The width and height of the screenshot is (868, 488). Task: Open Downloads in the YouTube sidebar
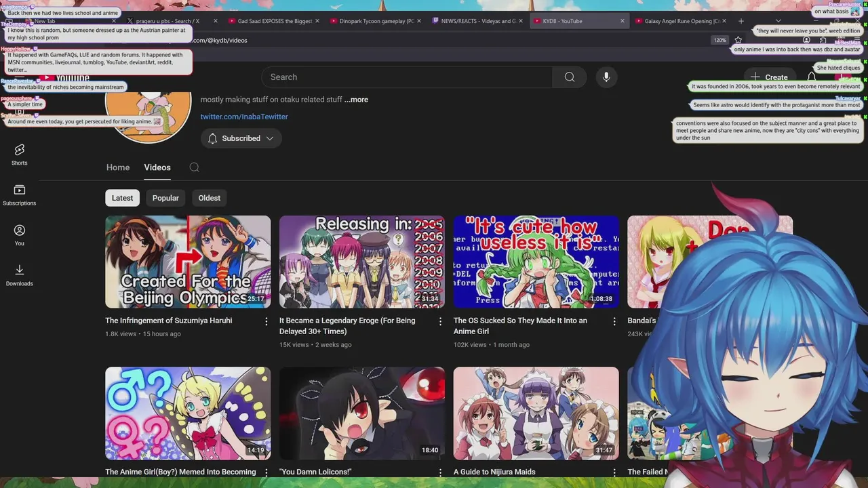pos(19,275)
